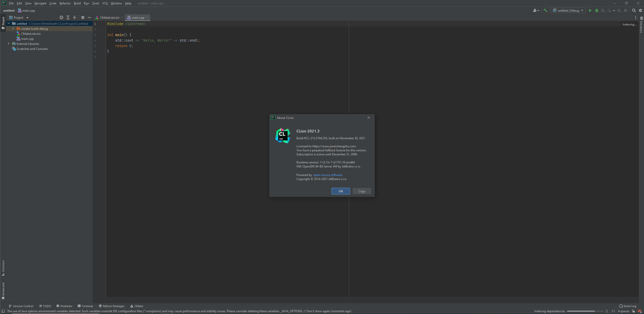Toggle the read-only lock icon

tap(633, 311)
